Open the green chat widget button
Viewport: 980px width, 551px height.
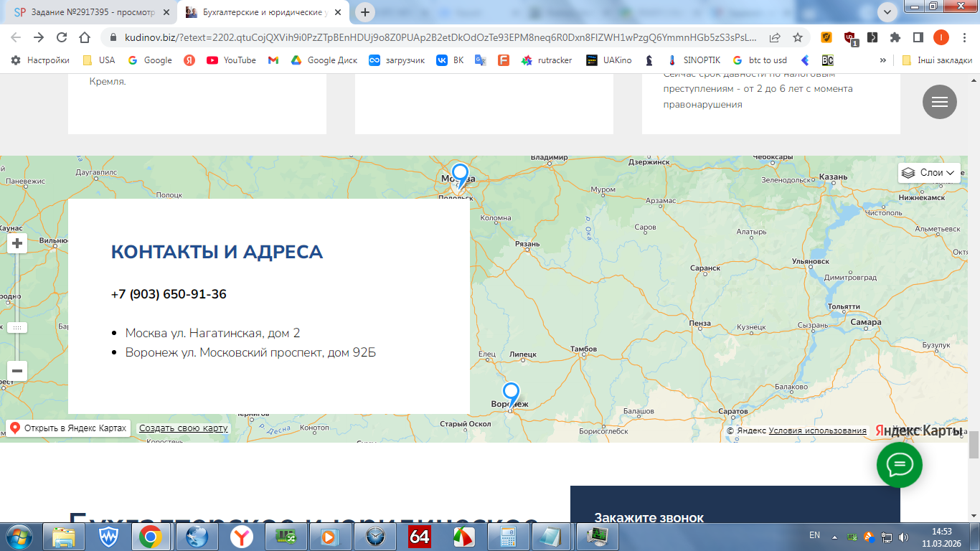(x=900, y=465)
